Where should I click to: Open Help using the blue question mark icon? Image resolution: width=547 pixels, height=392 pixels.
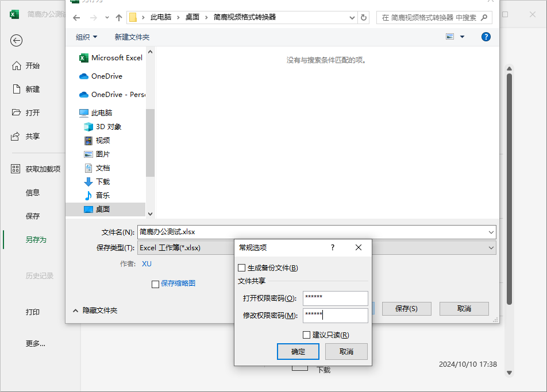coord(486,36)
